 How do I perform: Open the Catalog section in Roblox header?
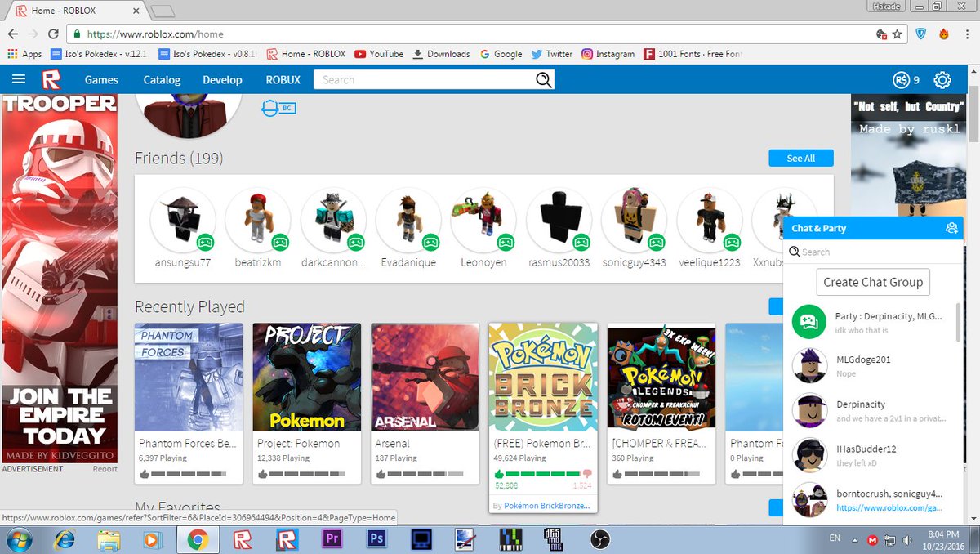[162, 79]
